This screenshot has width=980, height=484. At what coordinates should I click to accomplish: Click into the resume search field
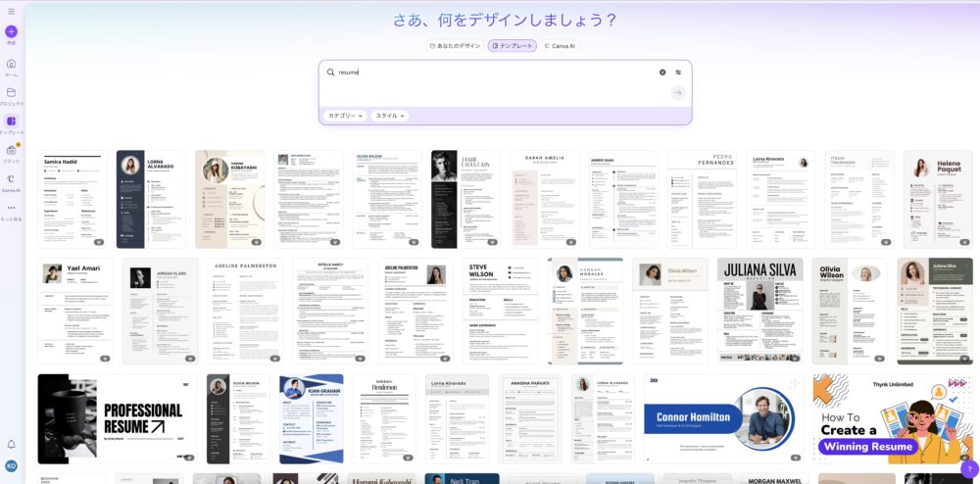[490, 73]
